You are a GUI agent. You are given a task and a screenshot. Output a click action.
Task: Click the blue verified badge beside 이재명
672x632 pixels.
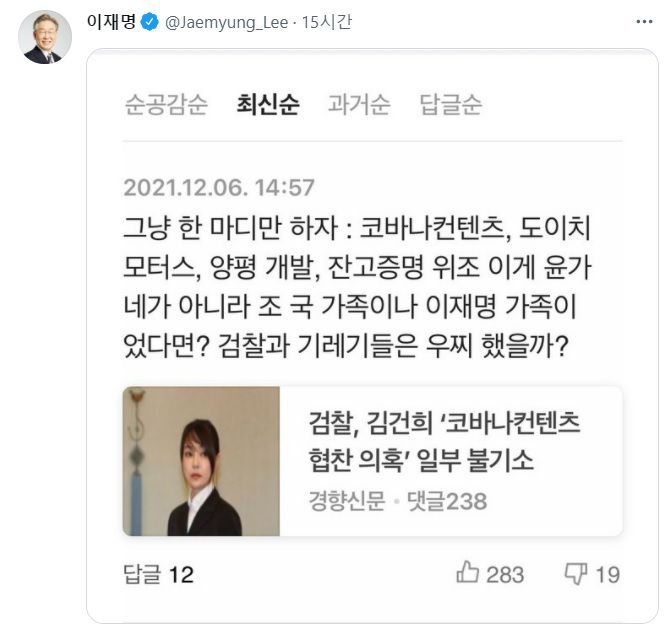150,22
